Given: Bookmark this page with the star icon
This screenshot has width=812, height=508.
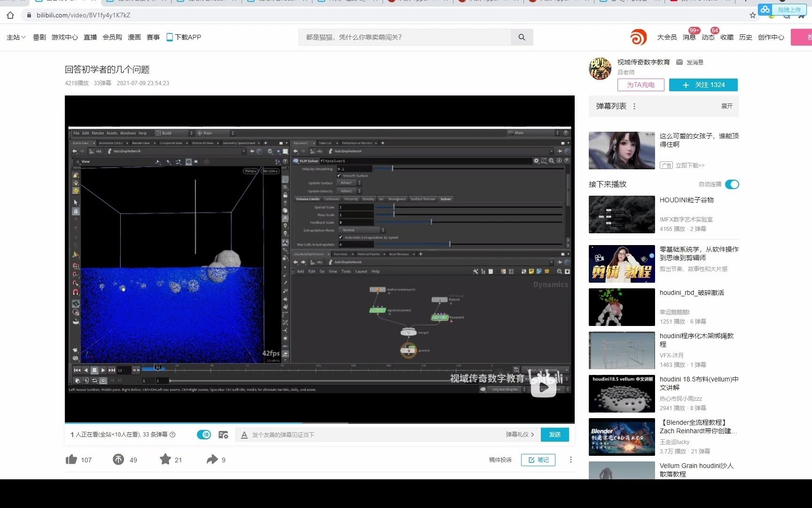Looking at the screenshot, I should pos(753,15).
